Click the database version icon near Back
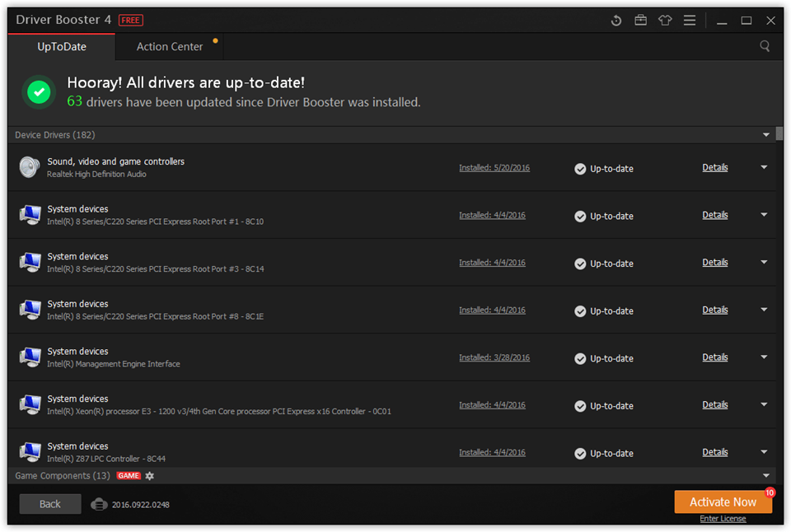This screenshot has height=532, width=791. (99, 504)
